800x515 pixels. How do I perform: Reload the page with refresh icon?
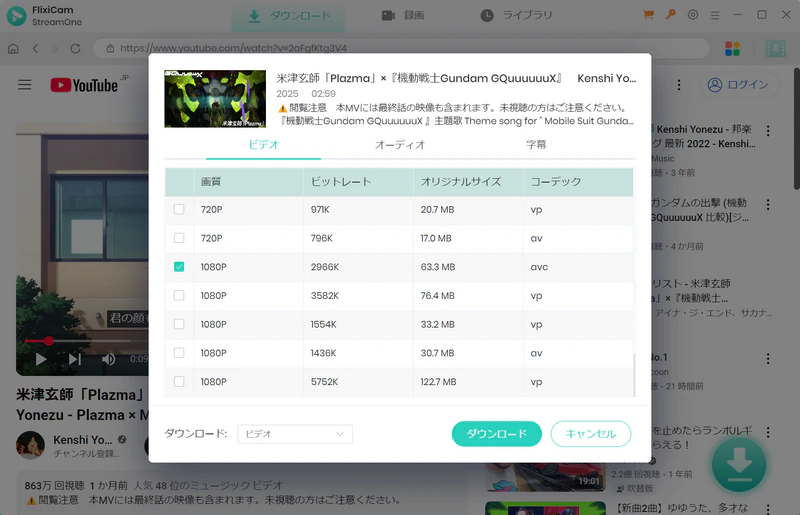(x=75, y=48)
